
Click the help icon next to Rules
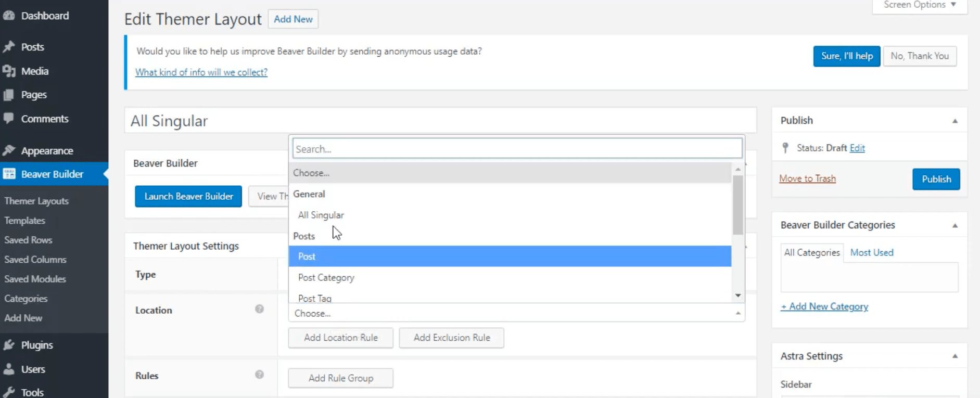coord(259,375)
